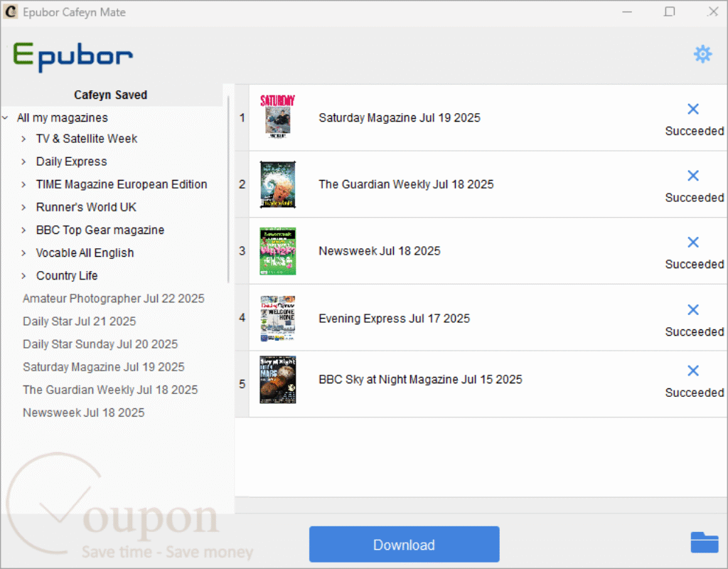The width and height of the screenshot is (728, 569).
Task: Remove Evening Express Jul 17 2025 with X
Action: (692, 309)
